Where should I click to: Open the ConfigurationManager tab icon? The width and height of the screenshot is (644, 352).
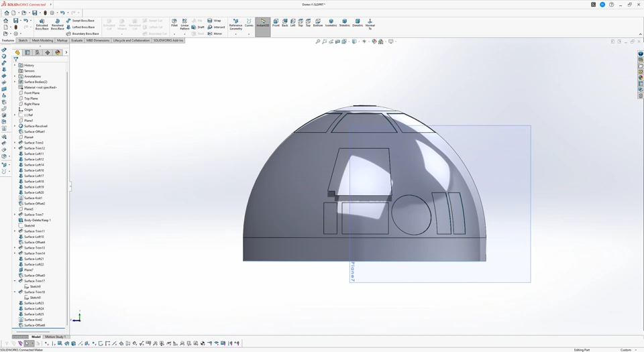pyautogui.click(x=38, y=52)
